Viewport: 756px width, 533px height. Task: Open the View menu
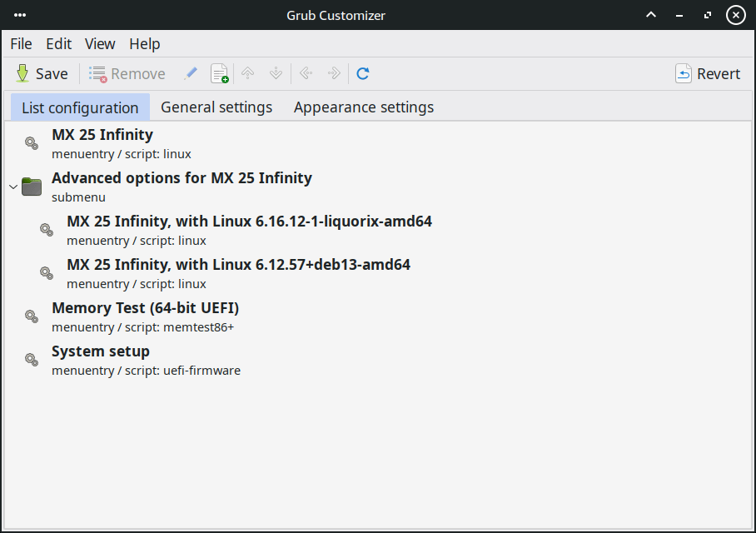point(100,44)
